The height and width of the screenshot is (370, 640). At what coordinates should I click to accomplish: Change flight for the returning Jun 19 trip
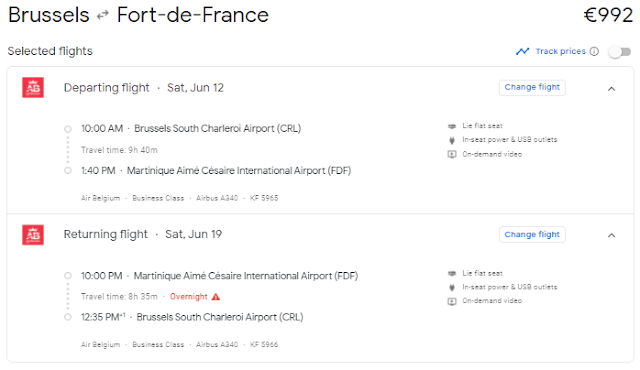(x=532, y=235)
